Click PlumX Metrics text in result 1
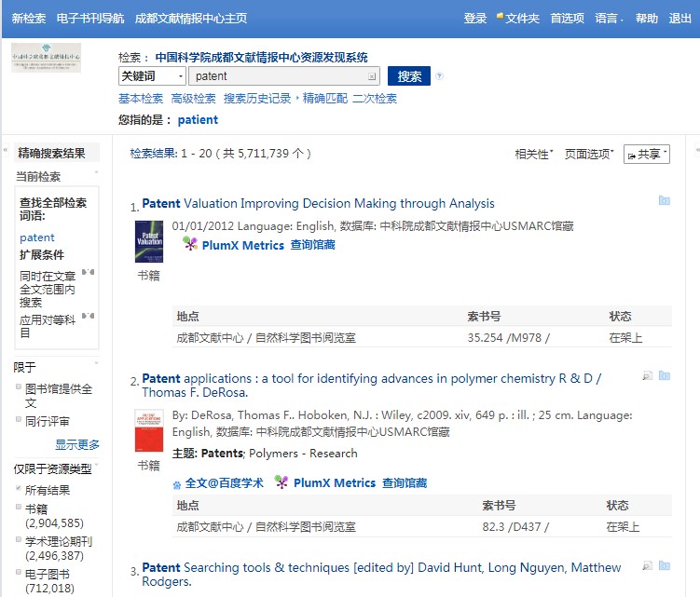 tap(243, 245)
